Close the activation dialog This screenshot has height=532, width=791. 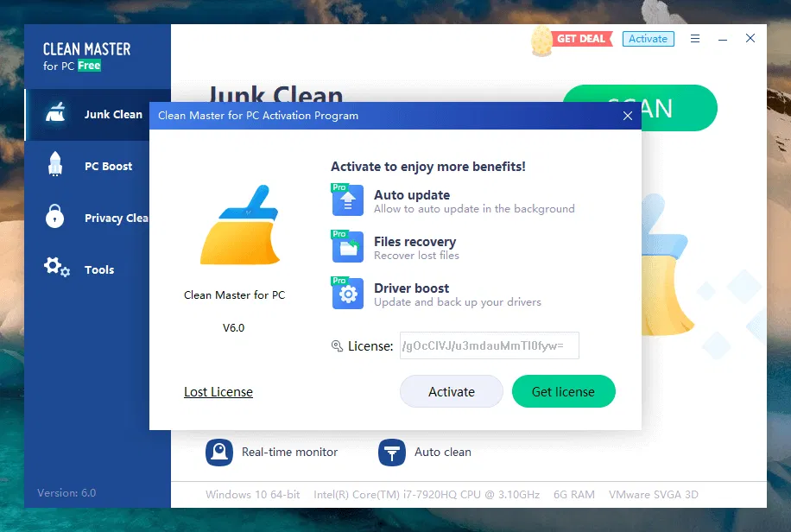pos(628,116)
